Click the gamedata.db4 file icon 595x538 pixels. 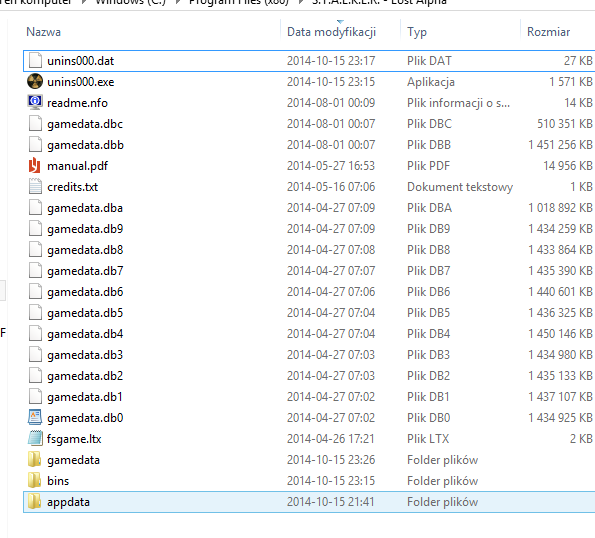click(35, 334)
